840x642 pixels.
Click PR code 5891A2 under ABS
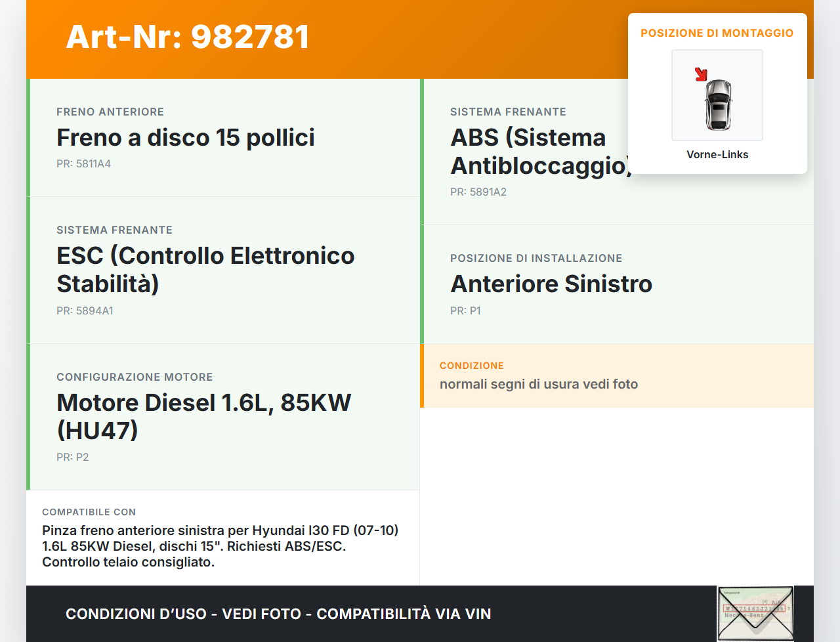(x=478, y=192)
